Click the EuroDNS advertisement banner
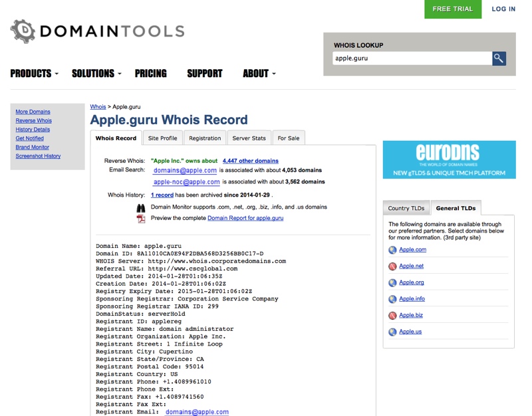The width and height of the screenshot is (532, 416). (450, 159)
